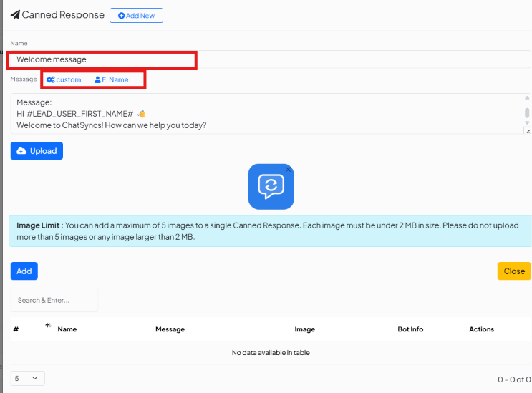Click the blue Add button
The image size is (532, 393).
pyautogui.click(x=24, y=271)
